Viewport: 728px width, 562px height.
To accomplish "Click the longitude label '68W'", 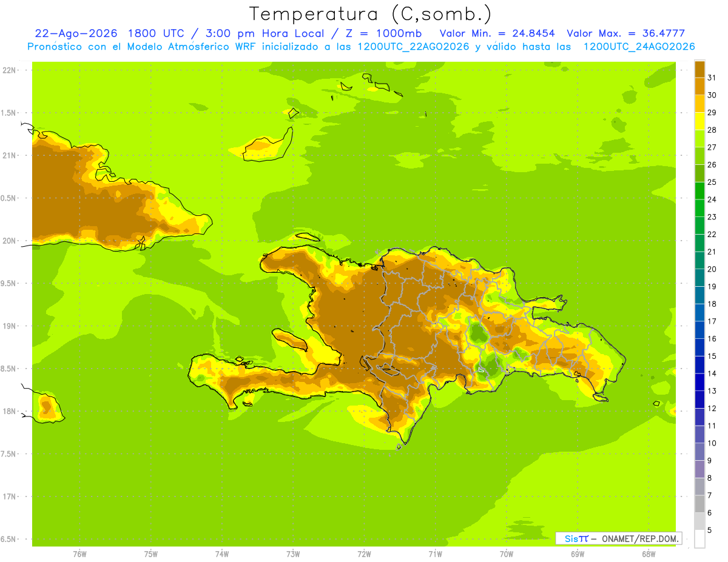I will (649, 554).
